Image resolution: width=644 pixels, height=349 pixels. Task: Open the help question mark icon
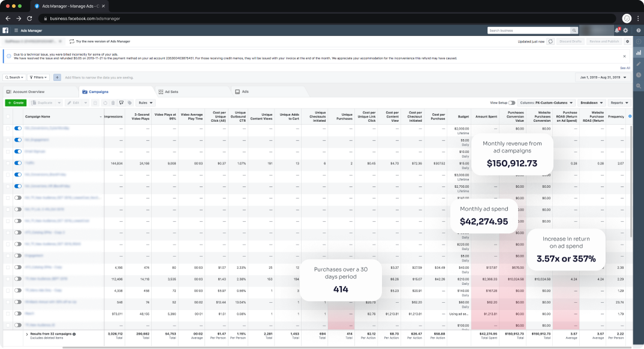click(x=639, y=30)
